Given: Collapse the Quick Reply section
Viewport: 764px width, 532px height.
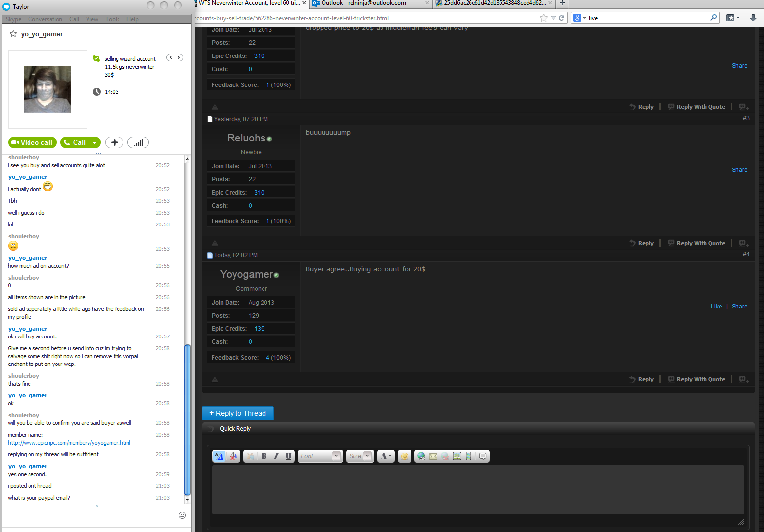Looking at the screenshot, I should (211, 429).
